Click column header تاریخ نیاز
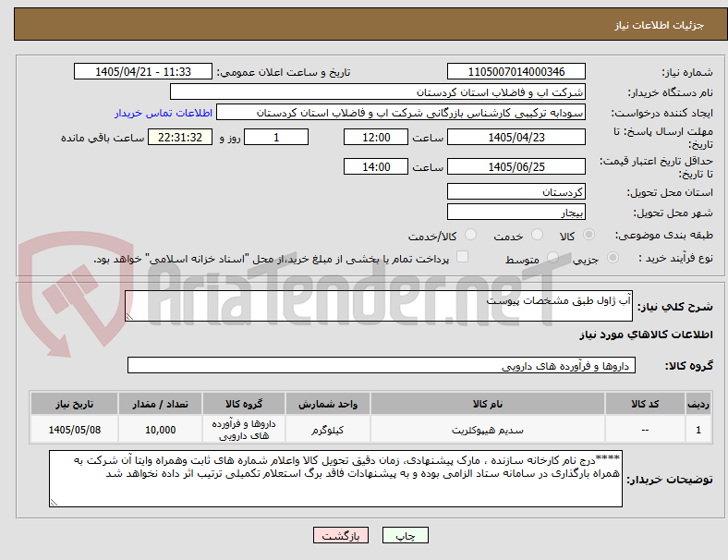Viewport: 728px width, 560px height. tap(74, 404)
